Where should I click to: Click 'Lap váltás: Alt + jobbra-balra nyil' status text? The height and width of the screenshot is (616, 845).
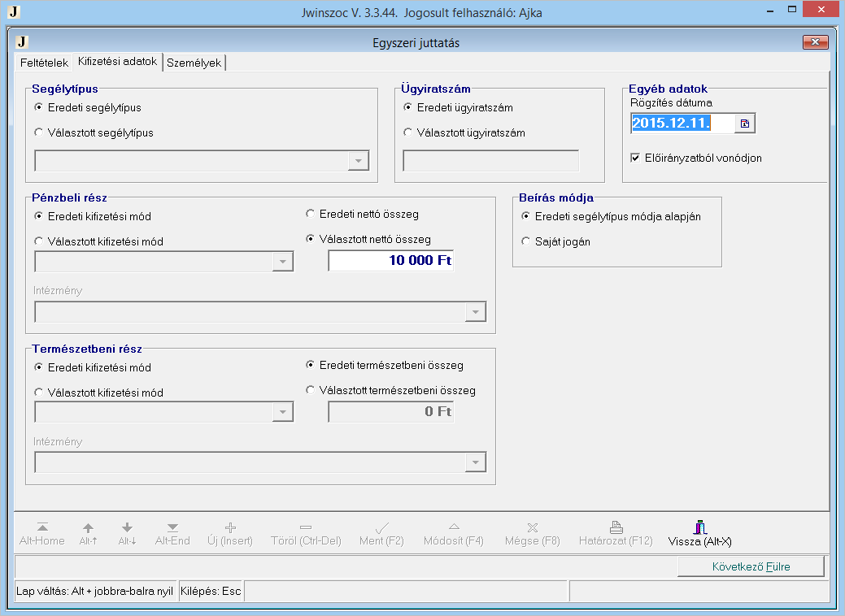pyautogui.click(x=95, y=592)
